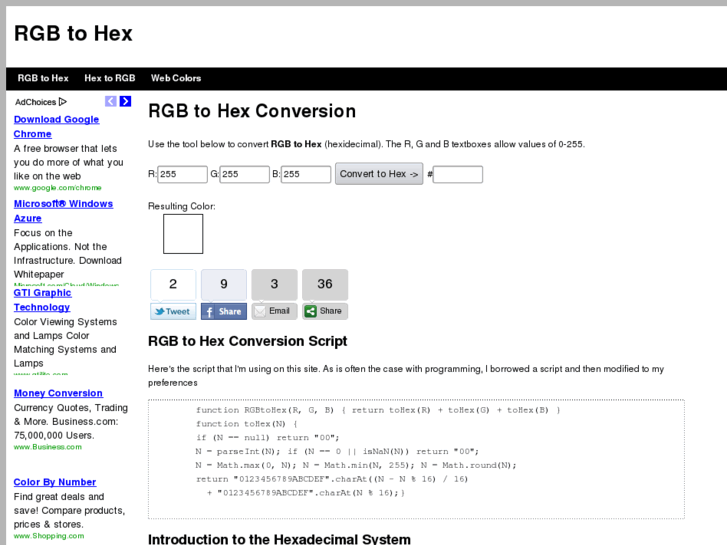Viewport: 727px width, 545px height.
Task: Open the Hex to RGB nav item
Action: 110,78
